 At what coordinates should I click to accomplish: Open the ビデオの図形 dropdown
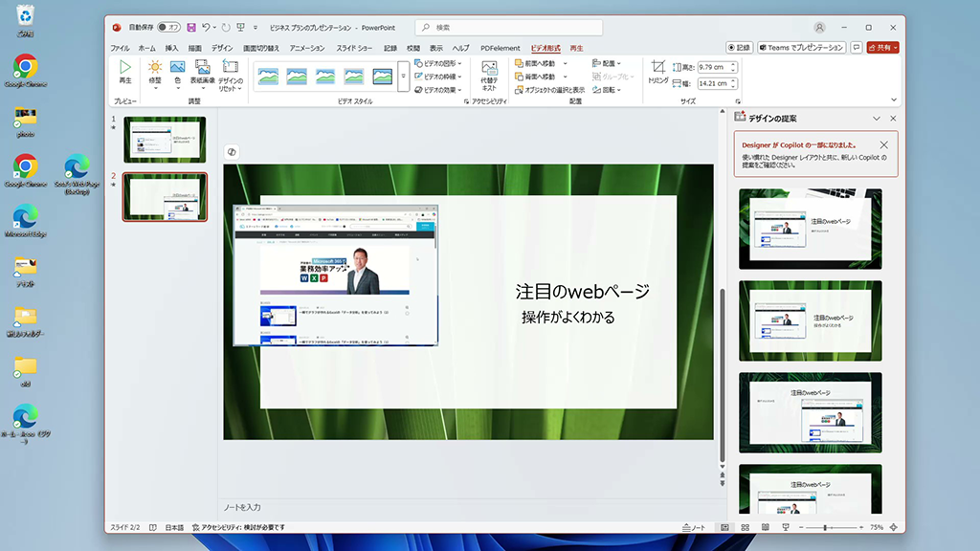coord(438,64)
